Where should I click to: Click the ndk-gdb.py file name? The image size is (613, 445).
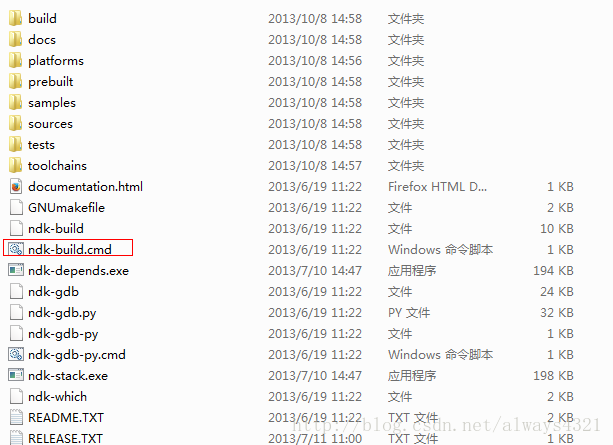pos(62,313)
